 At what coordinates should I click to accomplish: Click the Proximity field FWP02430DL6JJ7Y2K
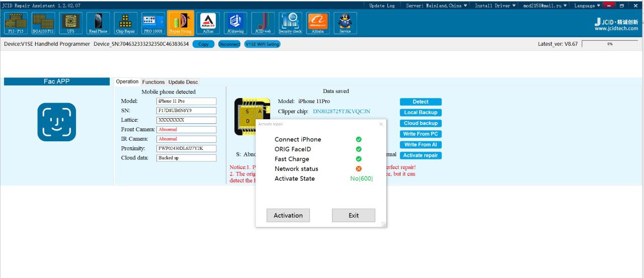coord(186,148)
